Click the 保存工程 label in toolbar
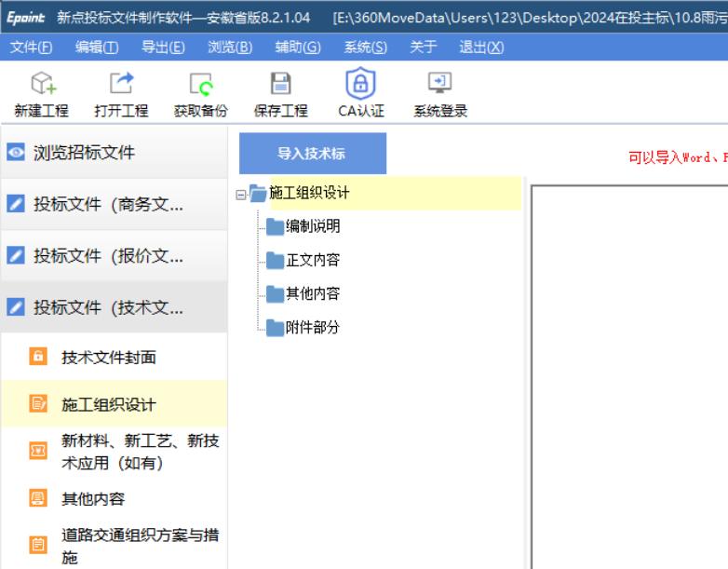The width and height of the screenshot is (728, 569). tap(280, 111)
